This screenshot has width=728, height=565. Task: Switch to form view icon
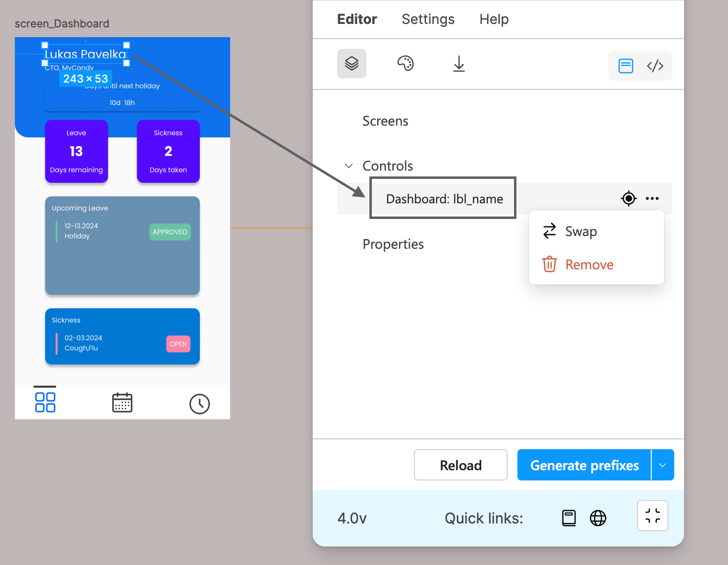click(626, 66)
